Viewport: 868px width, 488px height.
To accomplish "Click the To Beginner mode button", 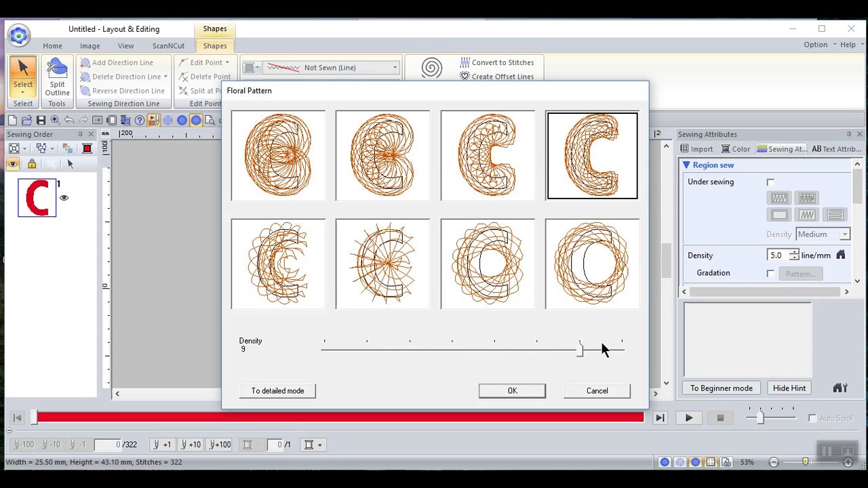I will 722,388.
